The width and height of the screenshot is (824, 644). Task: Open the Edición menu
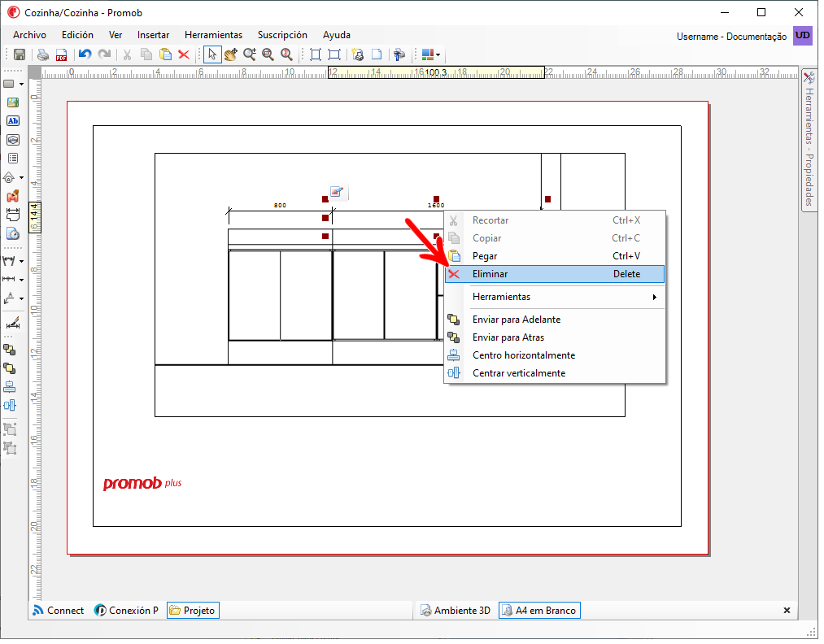click(x=77, y=35)
